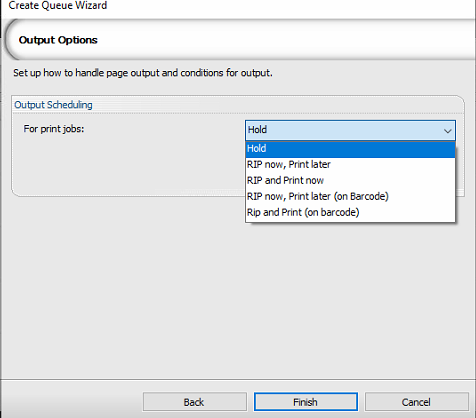Select RIP now, Print later (on Barcode)
The height and width of the screenshot is (418, 476).
(x=350, y=197)
